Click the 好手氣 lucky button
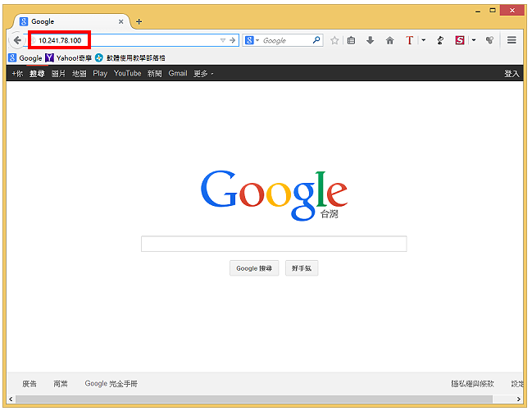The width and height of the screenshot is (532, 411). click(x=302, y=268)
